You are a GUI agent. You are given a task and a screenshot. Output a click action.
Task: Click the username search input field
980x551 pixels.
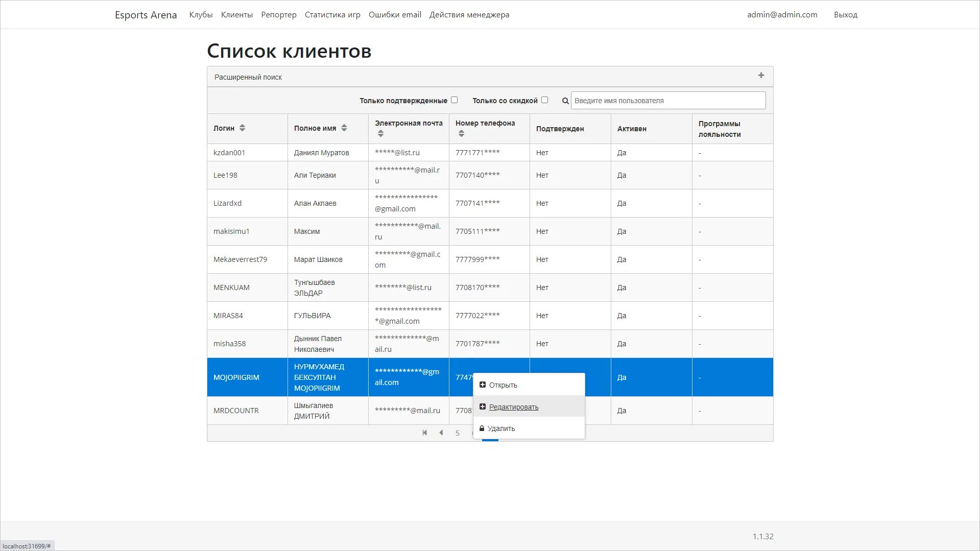click(667, 100)
